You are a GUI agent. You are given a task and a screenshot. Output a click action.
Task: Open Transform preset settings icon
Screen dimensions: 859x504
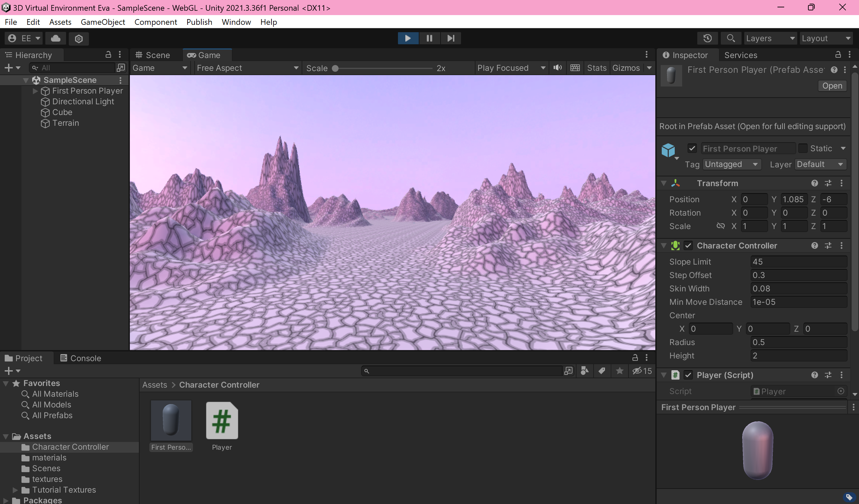point(828,183)
